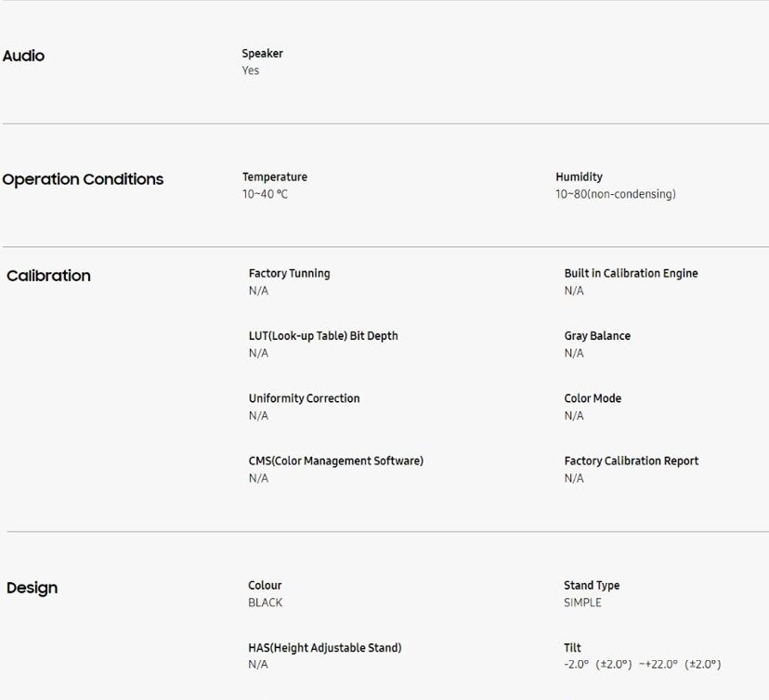Select the Speaker spec label

pyautogui.click(x=262, y=54)
